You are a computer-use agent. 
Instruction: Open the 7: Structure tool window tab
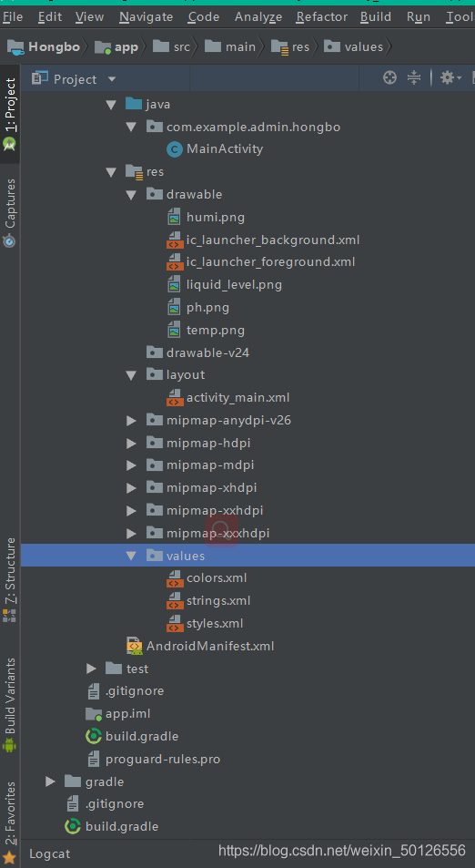click(10, 579)
